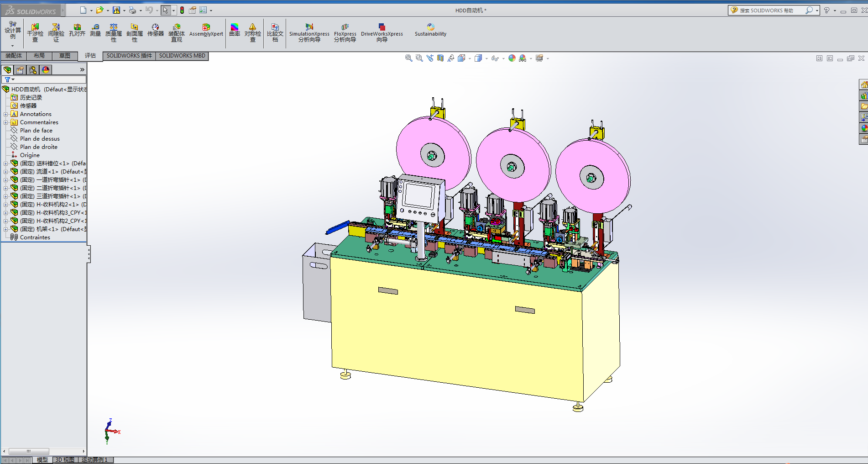
Task: Open 质量属性 mass properties
Action: tap(114, 32)
